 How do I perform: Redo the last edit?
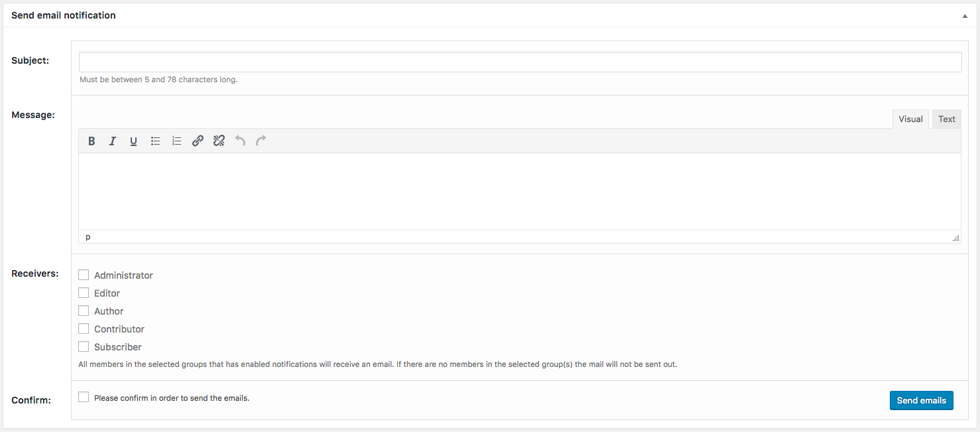point(261,141)
